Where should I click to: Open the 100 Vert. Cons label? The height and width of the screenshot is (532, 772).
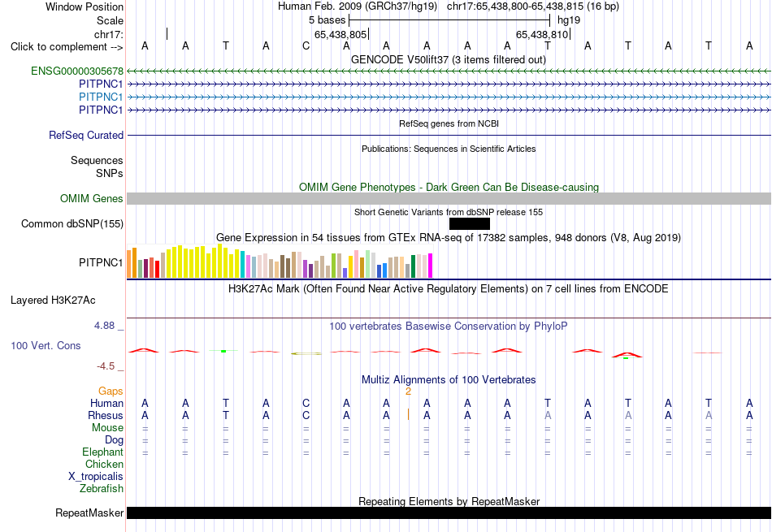[46, 345]
